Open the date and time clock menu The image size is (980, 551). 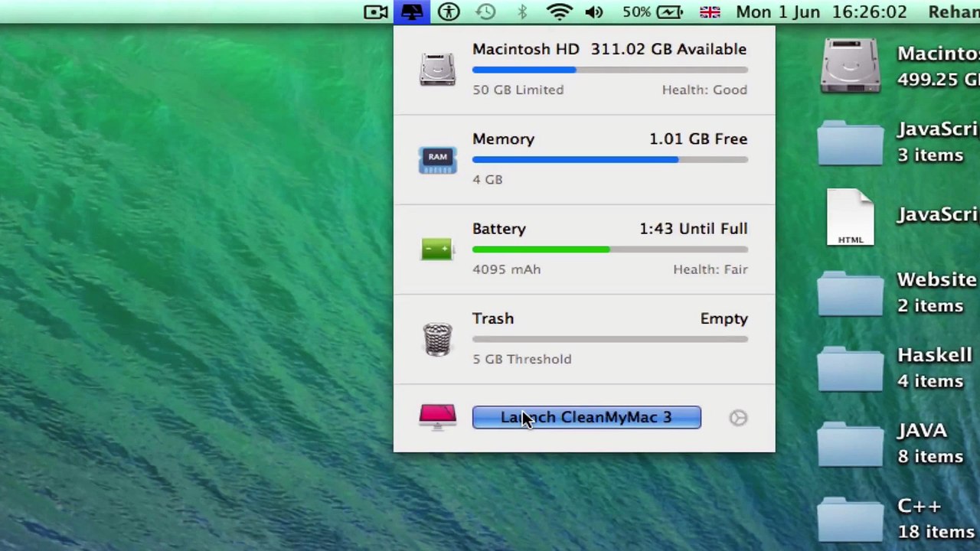click(822, 11)
